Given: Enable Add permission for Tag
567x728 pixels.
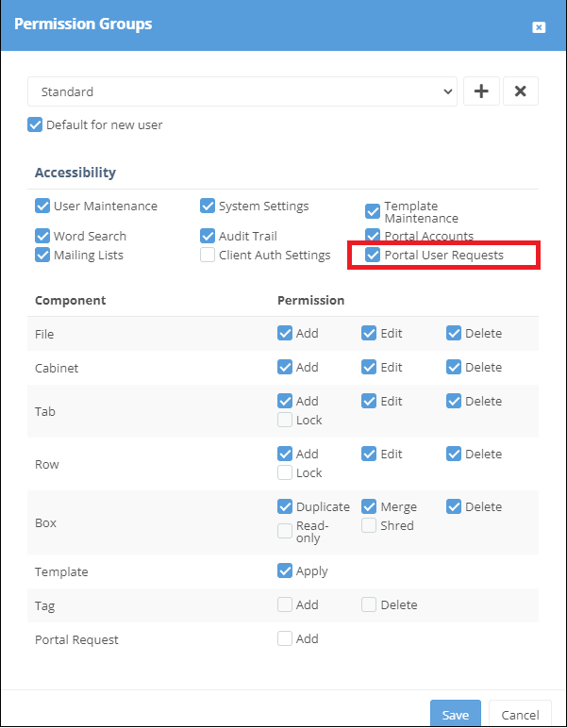Looking at the screenshot, I should click(285, 604).
